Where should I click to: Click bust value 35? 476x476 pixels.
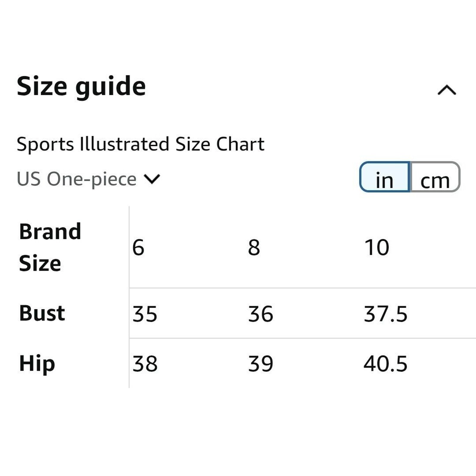coord(145,314)
